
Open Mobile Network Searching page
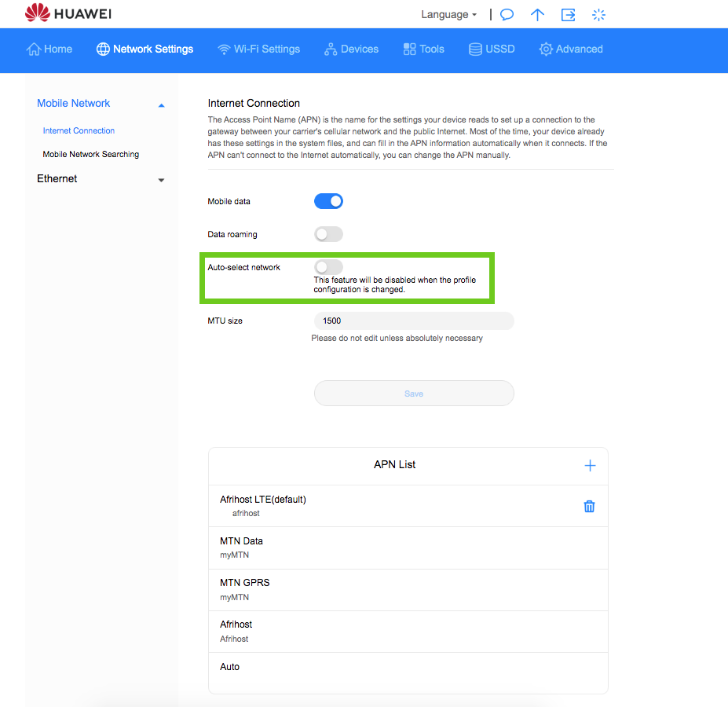tap(91, 154)
